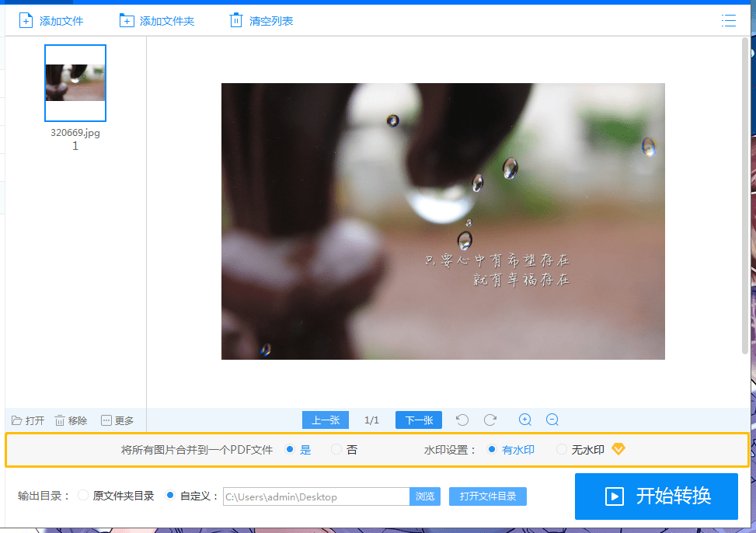Choose the 有水印 watermark option
This screenshot has width=756, height=533.
click(x=491, y=450)
